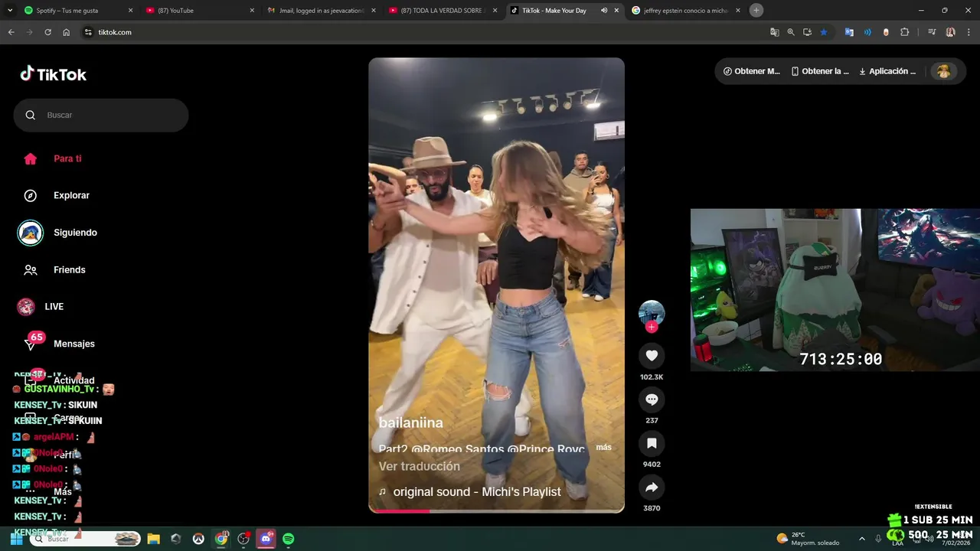Switch to the jeffrey epstein conocio tab

[x=686, y=11]
